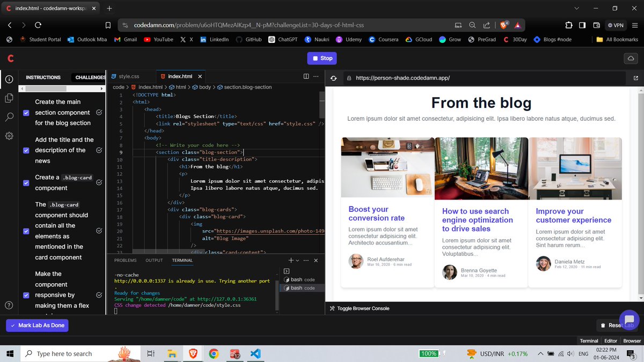Open the search icon in the left sidebar
Screen dimensions: 644x362
[x=9, y=117]
